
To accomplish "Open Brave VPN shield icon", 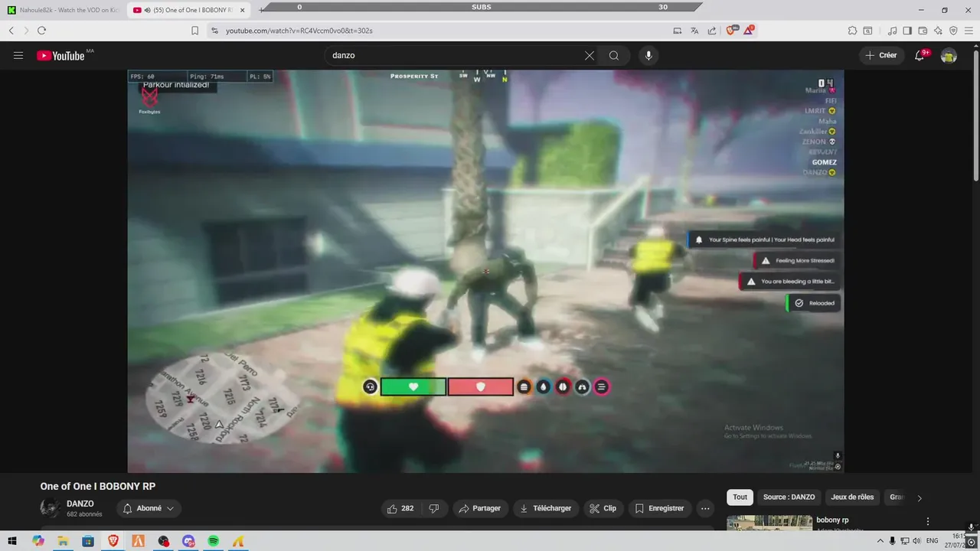I will [x=953, y=31].
